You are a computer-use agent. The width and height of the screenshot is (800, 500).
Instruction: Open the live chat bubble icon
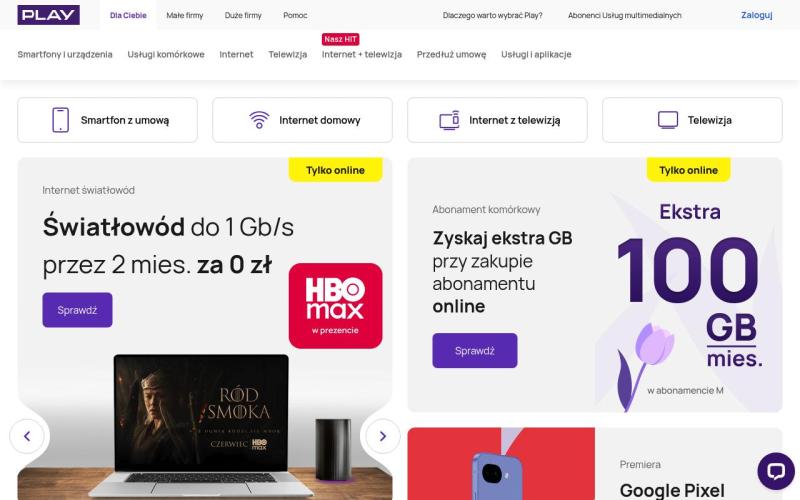[x=776, y=471]
